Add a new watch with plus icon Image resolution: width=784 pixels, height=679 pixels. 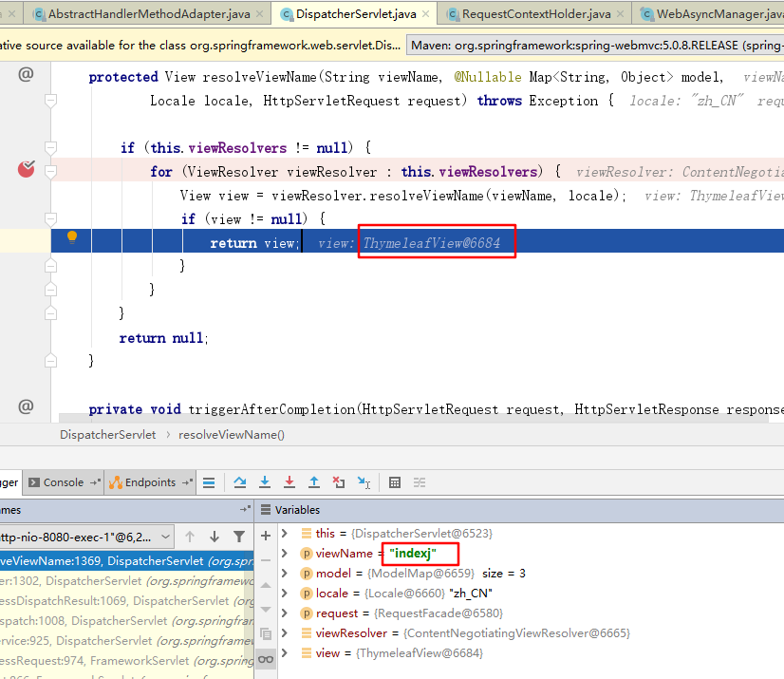click(x=266, y=535)
